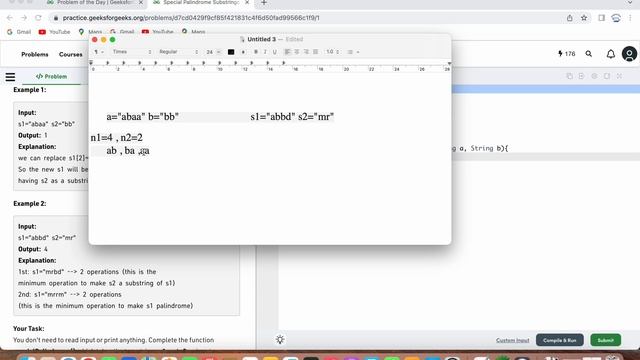This screenshot has width=640, height=360.
Task: Open the browser side panel icon
Action: (602, 18)
